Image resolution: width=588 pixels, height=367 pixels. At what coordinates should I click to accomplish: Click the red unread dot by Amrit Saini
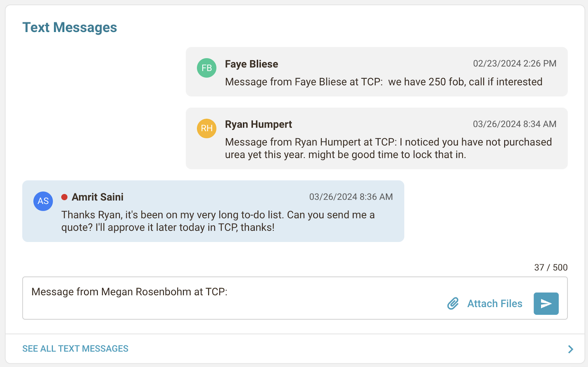(x=64, y=197)
